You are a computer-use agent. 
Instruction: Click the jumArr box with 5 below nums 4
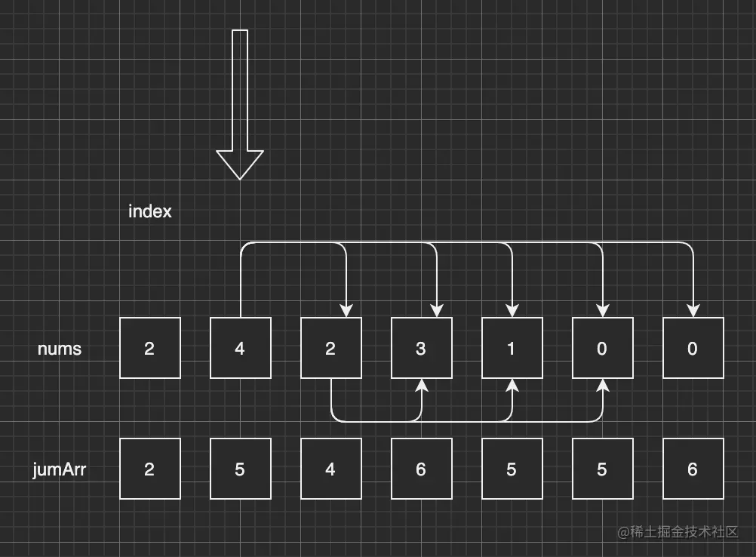[x=240, y=469]
